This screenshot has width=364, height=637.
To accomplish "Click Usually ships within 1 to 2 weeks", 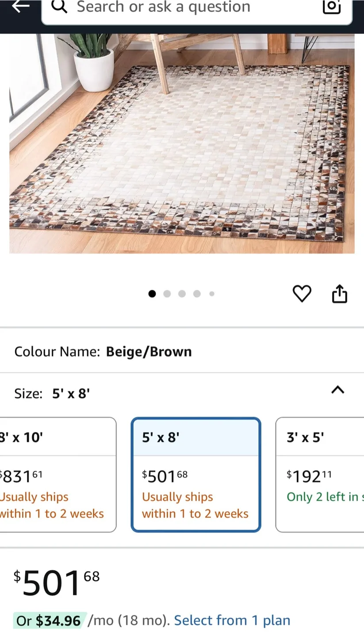I will click(x=195, y=505).
